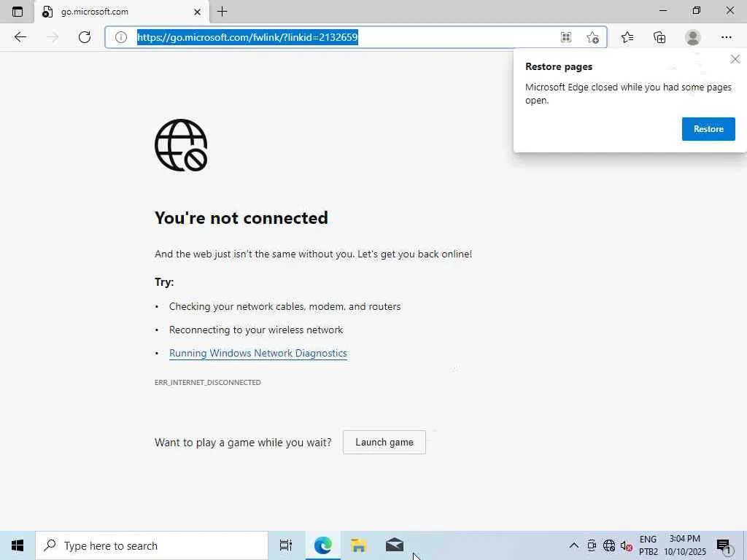Dismiss the Restore pages popup
Image resolution: width=747 pixels, height=560 pixels.
[735, 59]
